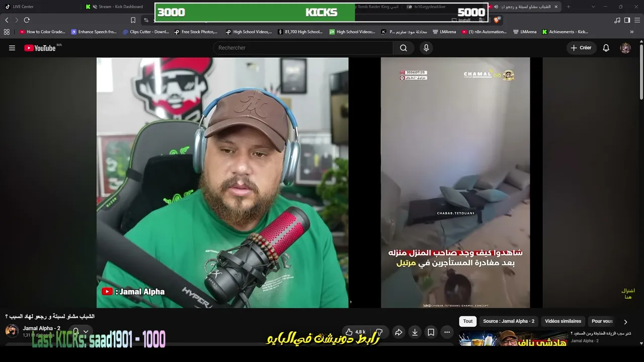This screenshot has height=362, width=644.
Task: Open the Achievements - Kick bookmark
Action: (565, 32)
